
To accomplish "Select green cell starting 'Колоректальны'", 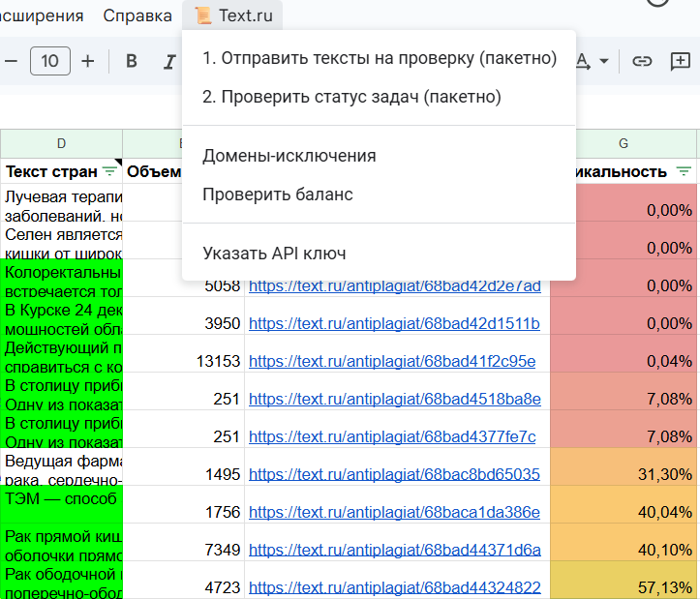I will click(x=62, y=278).
